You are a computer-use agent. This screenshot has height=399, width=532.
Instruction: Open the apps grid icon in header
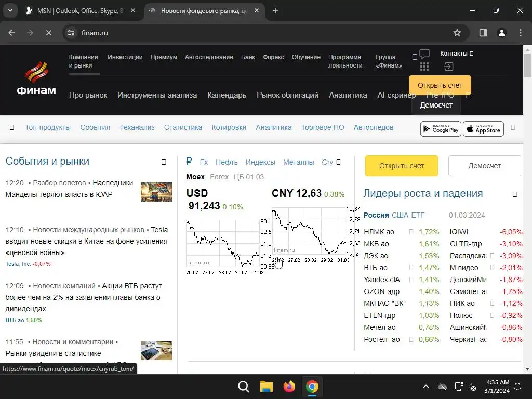click(x=424, y=66)
